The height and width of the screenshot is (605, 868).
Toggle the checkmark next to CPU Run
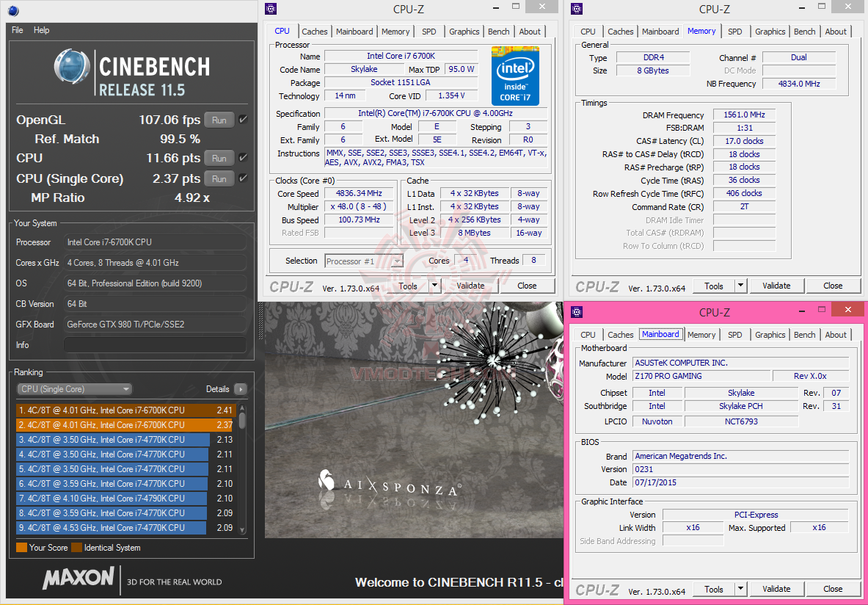point(244,157)
